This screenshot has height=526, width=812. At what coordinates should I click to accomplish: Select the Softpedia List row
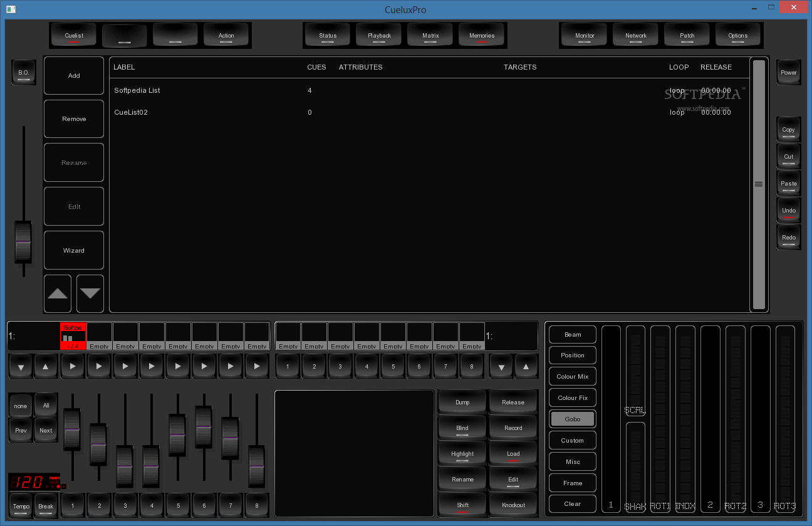pos(429,91)
